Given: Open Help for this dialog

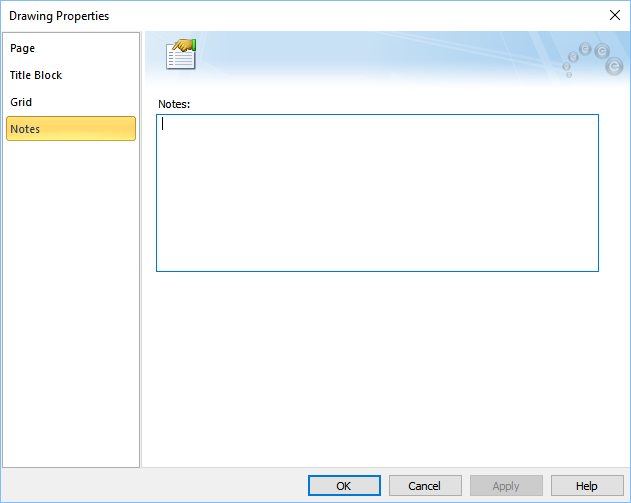Looking at the screenshot, I should point(587,486).
